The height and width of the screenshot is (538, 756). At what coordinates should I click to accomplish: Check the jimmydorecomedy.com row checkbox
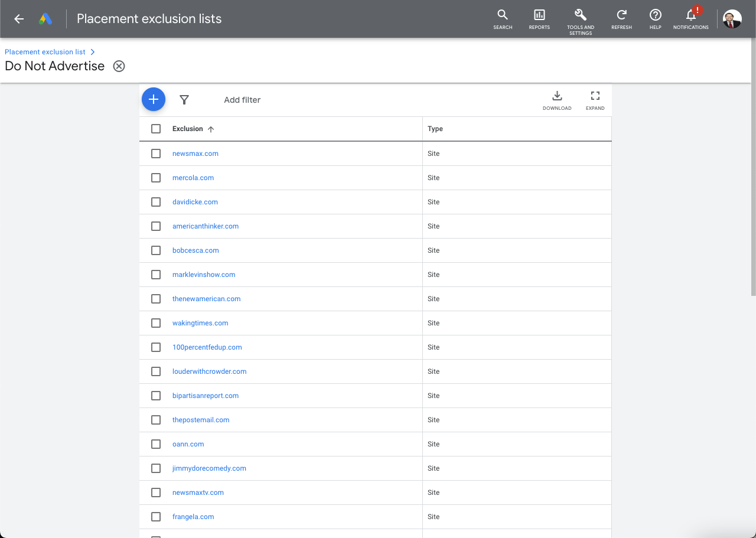(156, 468)
